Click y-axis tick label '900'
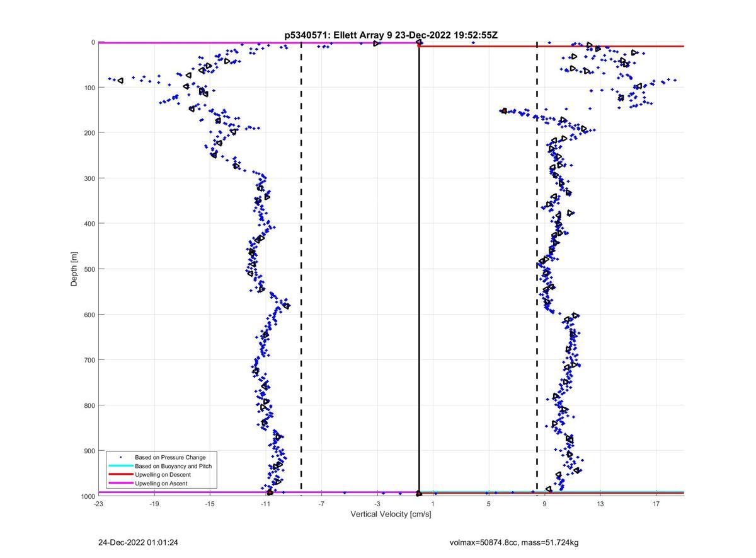The height and width of the screenshot is (558, 756). point(89,451)
